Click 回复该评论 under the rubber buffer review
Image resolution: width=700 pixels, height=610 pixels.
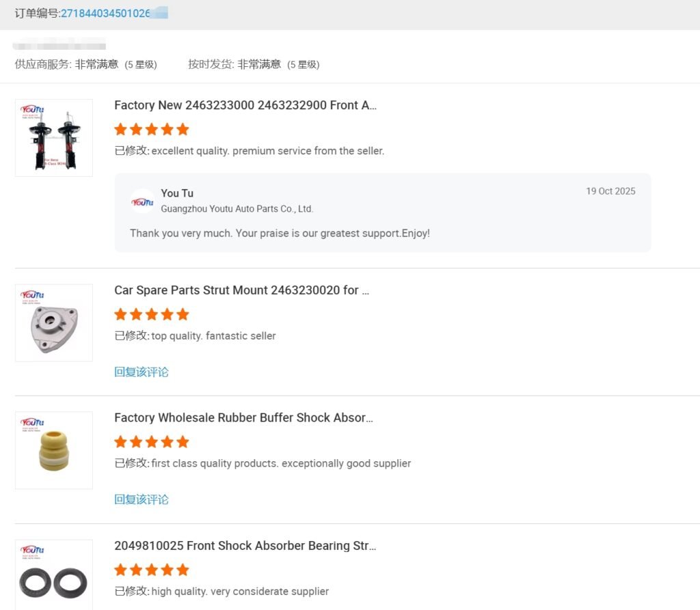point(142,499)
